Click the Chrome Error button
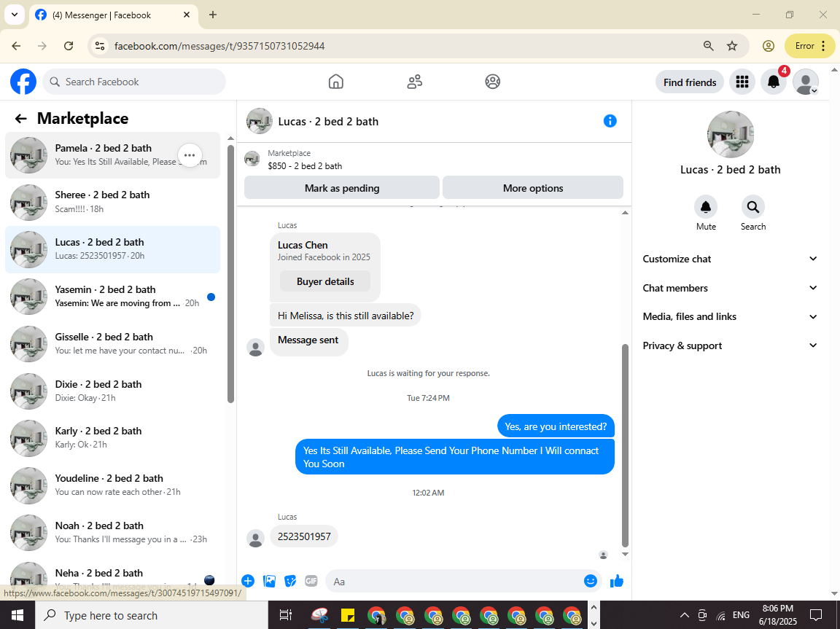This screenshot has height=629, width=840. pos(809,46)
